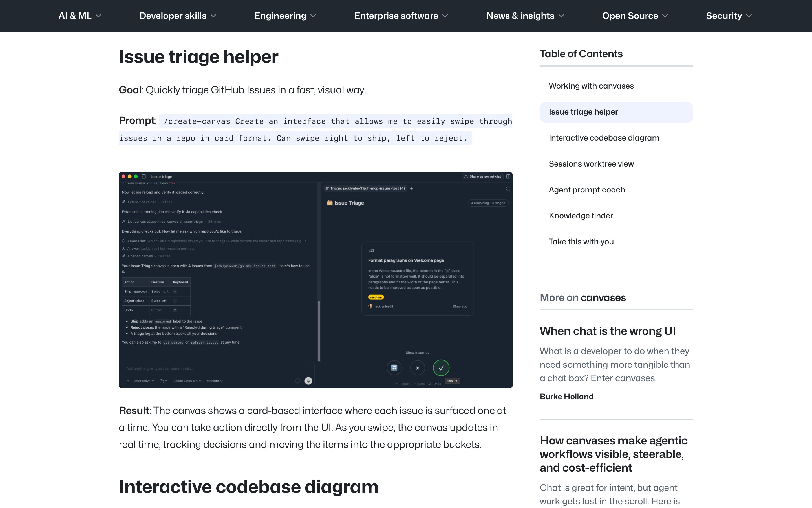
Task: Open the 'When chat is the wrong UI' article
Action: pos(607,331)
